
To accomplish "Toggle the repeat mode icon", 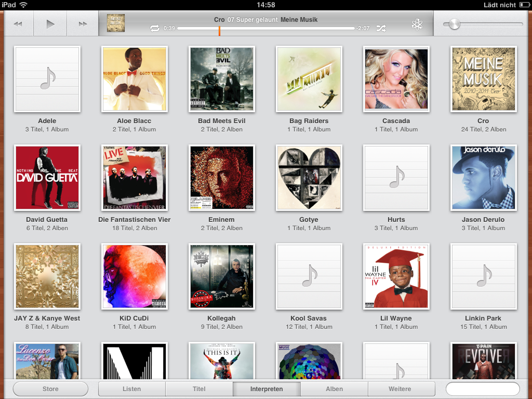I will tap(155, 29).
